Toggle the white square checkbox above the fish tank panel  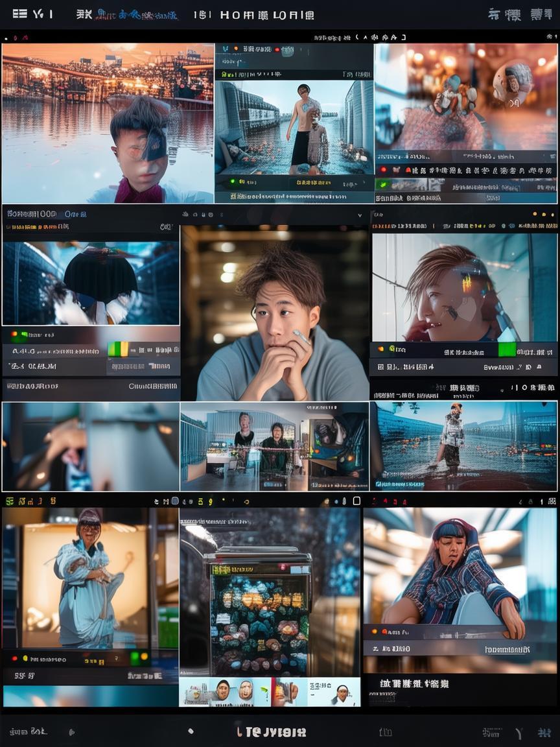[356, 501]
